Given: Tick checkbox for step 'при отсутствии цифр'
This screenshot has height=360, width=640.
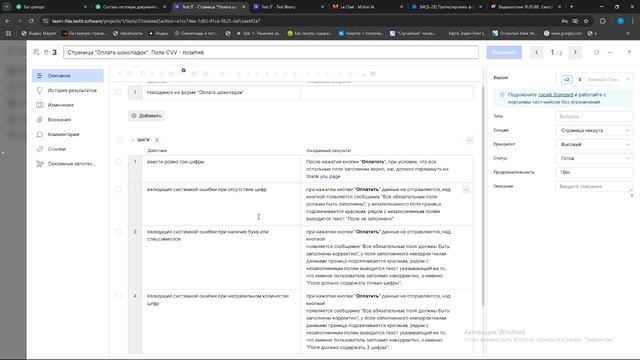Looking at the screenshot, I should click(119, 189).
